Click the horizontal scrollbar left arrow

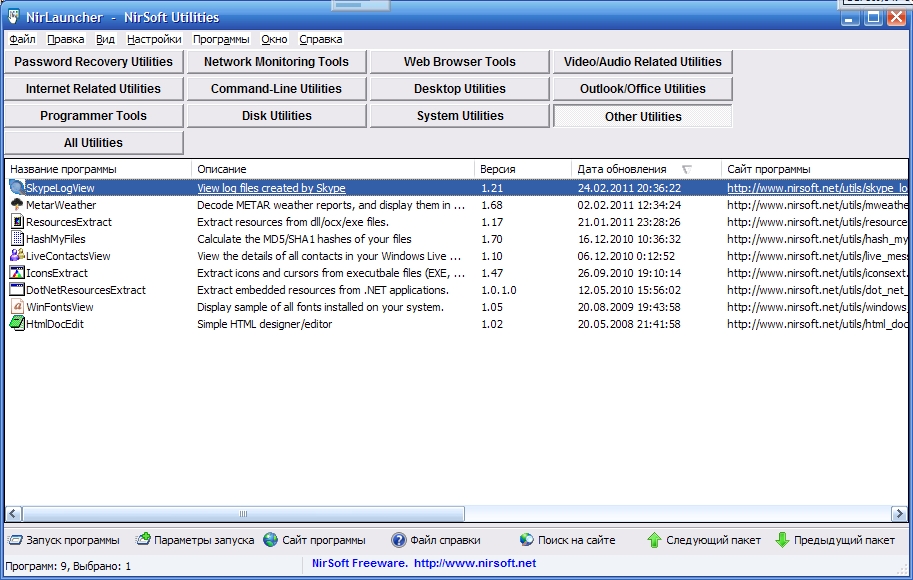coord(13,514)
